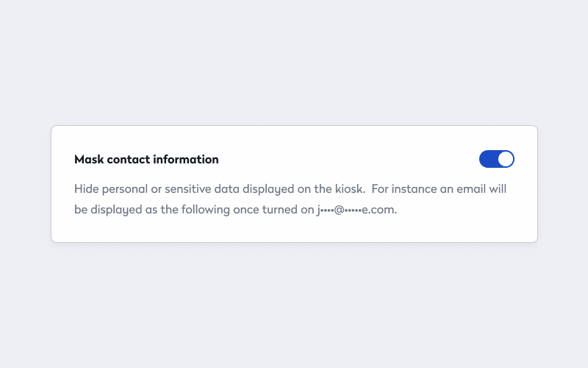
Task: Turn off the blue toggle switch
Action: pos(496,159)
